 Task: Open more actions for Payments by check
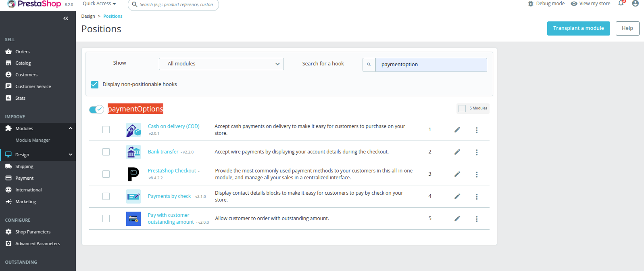477,197
